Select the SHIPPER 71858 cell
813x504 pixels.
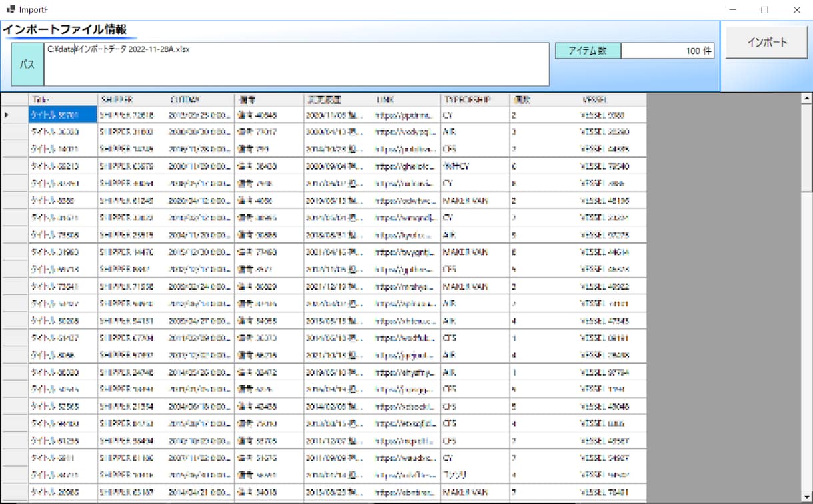131,286
